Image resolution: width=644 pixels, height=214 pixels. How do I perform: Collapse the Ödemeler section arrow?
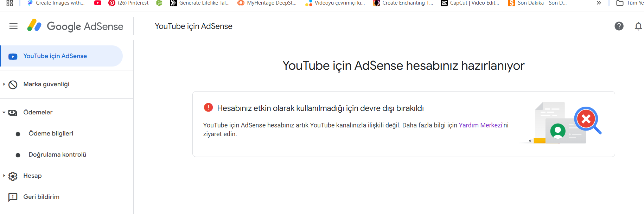[x=4, y=112]
